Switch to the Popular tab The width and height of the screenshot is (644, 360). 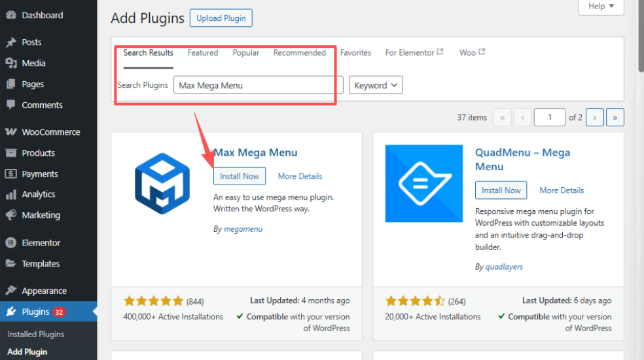point(246,53)
